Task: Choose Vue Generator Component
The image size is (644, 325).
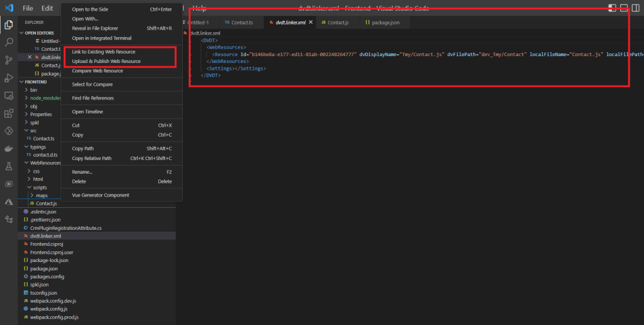Action: pos(122,195)
